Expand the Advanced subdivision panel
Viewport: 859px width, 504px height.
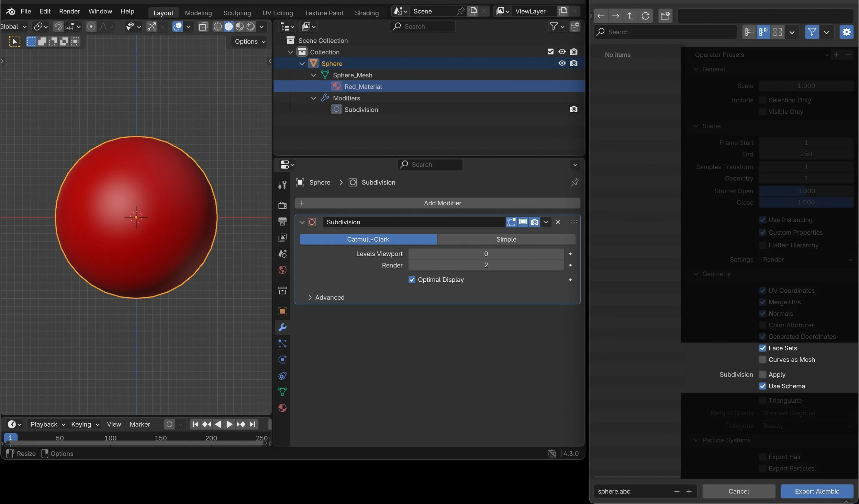point(310,298)
